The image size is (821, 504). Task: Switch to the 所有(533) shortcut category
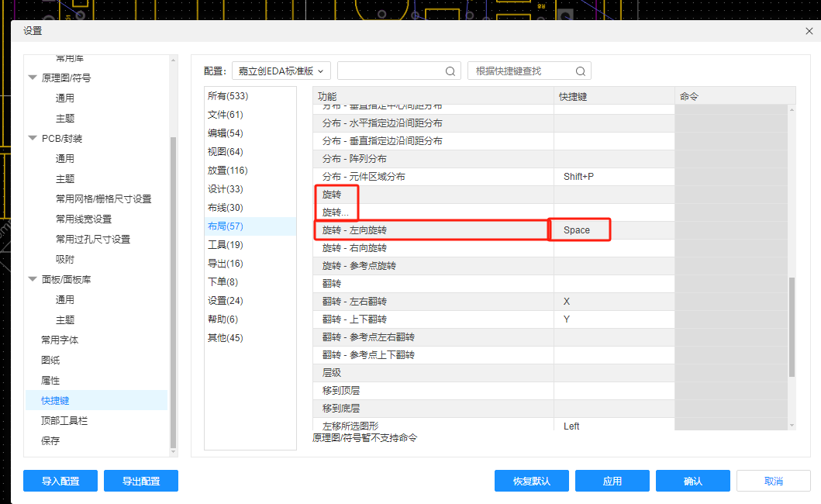(227, 96)
